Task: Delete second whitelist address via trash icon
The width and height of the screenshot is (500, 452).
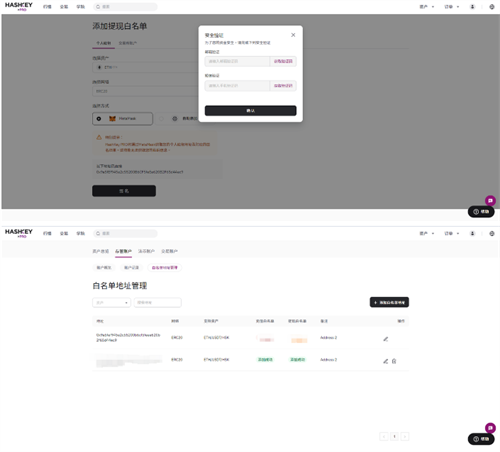Action: (394, 361)
